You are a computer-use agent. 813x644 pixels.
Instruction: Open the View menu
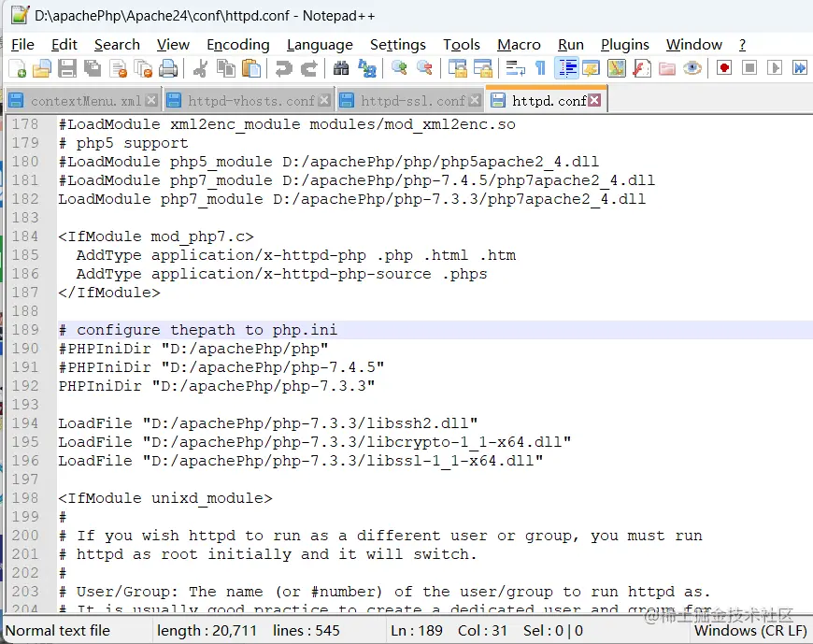coord(173,45)
